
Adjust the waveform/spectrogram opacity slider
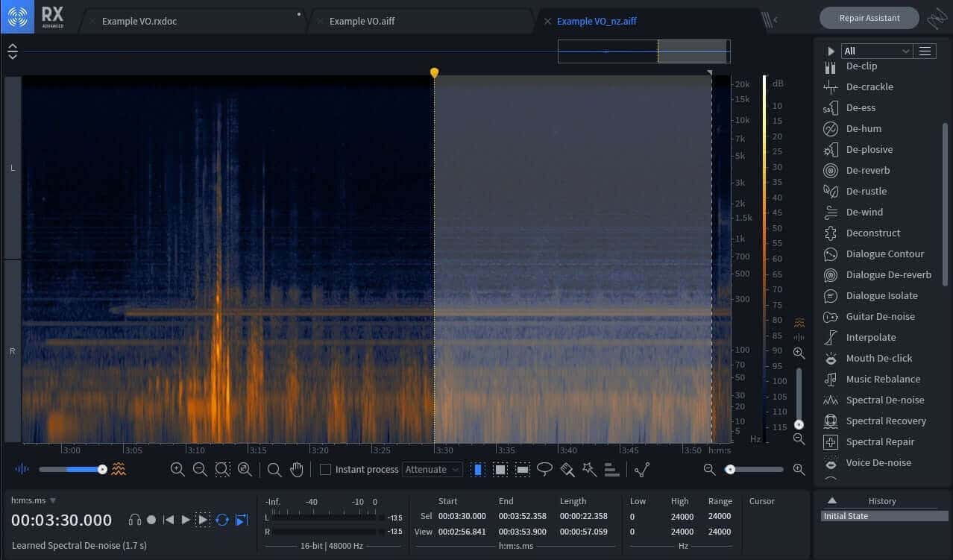72,469
